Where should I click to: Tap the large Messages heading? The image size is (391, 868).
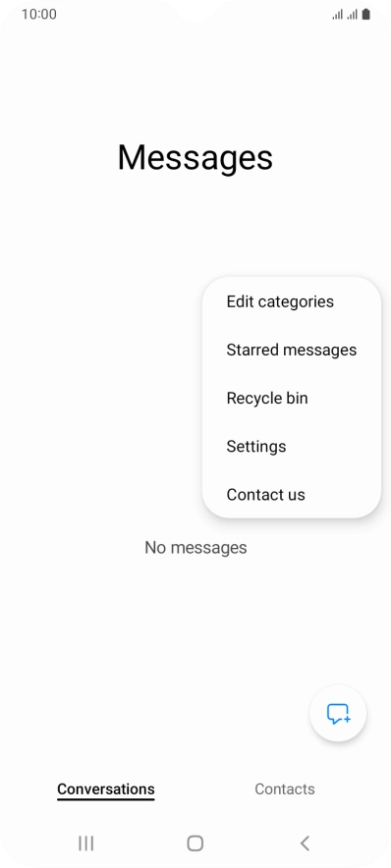tap(195, 158)
